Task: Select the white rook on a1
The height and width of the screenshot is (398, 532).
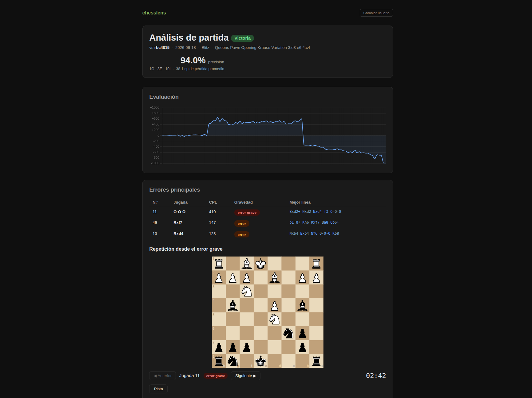Action: 316,264
